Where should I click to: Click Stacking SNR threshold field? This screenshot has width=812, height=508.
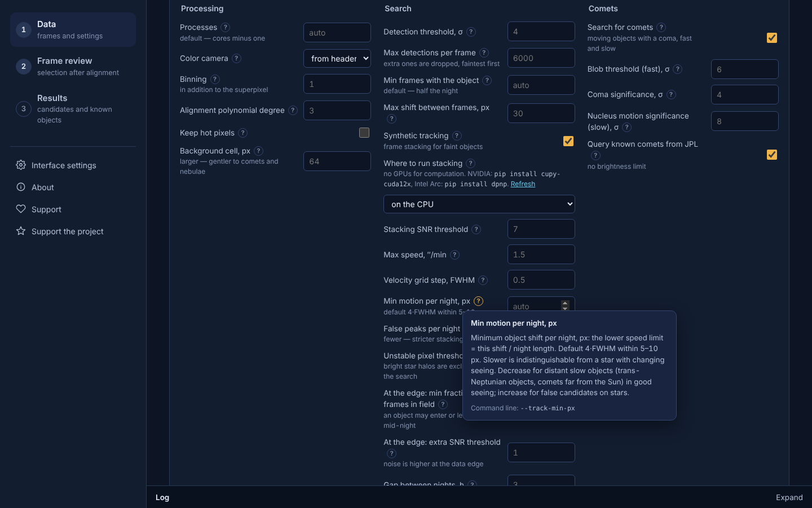click(541, 229)
